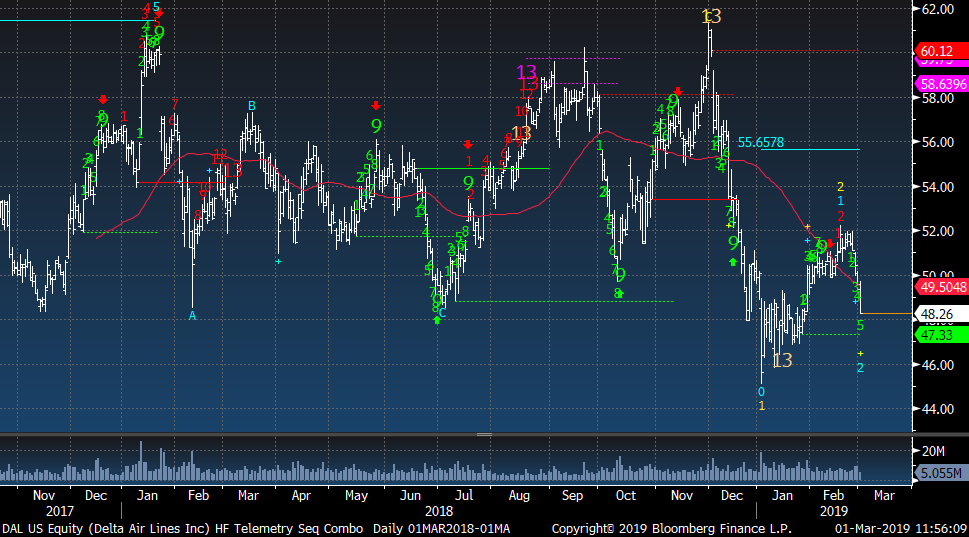969x537 pixels.
Task: Click the Apr month label
Action: coord(301,496)
